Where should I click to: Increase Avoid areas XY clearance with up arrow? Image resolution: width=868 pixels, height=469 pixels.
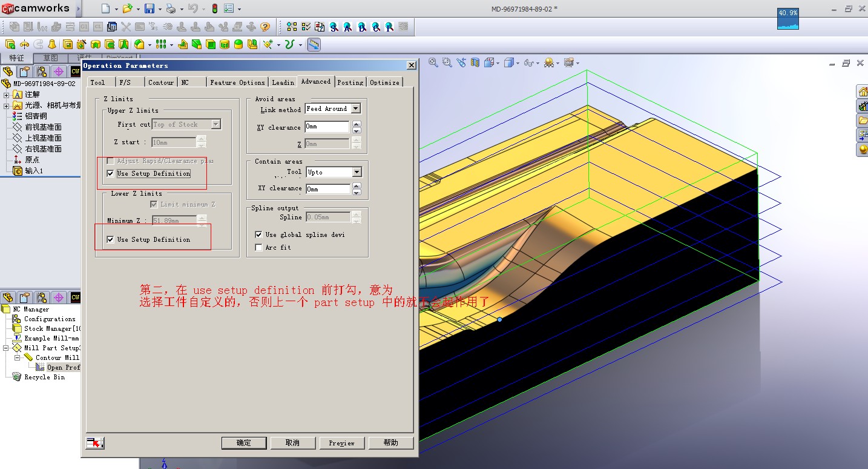(x=357, y=124)
